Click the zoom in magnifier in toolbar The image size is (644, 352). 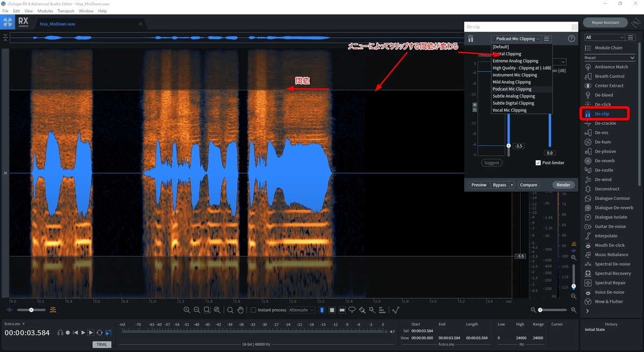click(187, 310)
